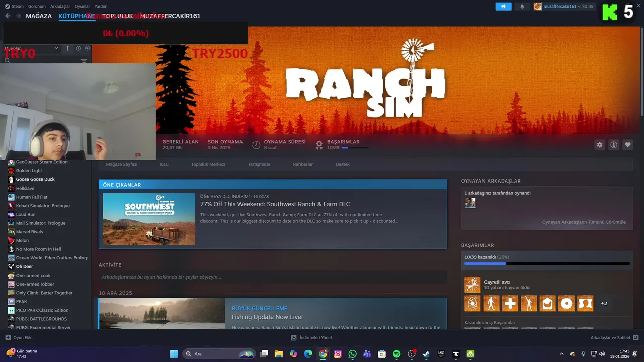Open the Oyunlar menu
The height and width of the screenshot is (362, 644).
point(82,6)
